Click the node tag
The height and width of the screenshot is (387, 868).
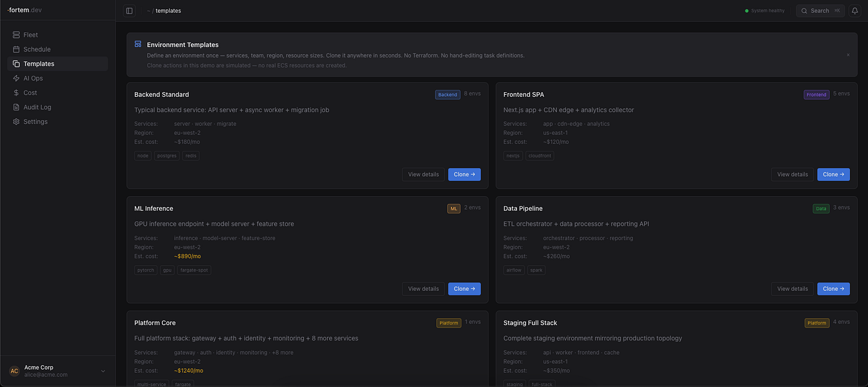pos(143,155)
